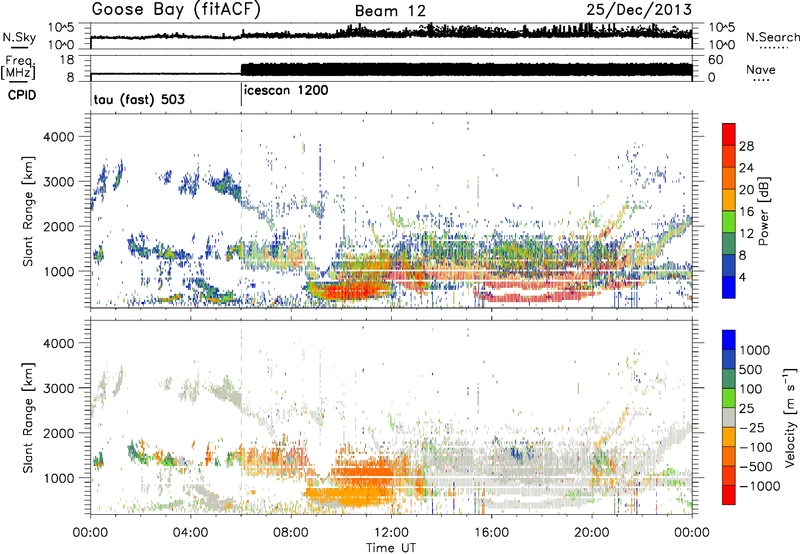This screenshot has height=554, width=800.
Task: Click the 'Time UT' axis title
Action: 391,548
